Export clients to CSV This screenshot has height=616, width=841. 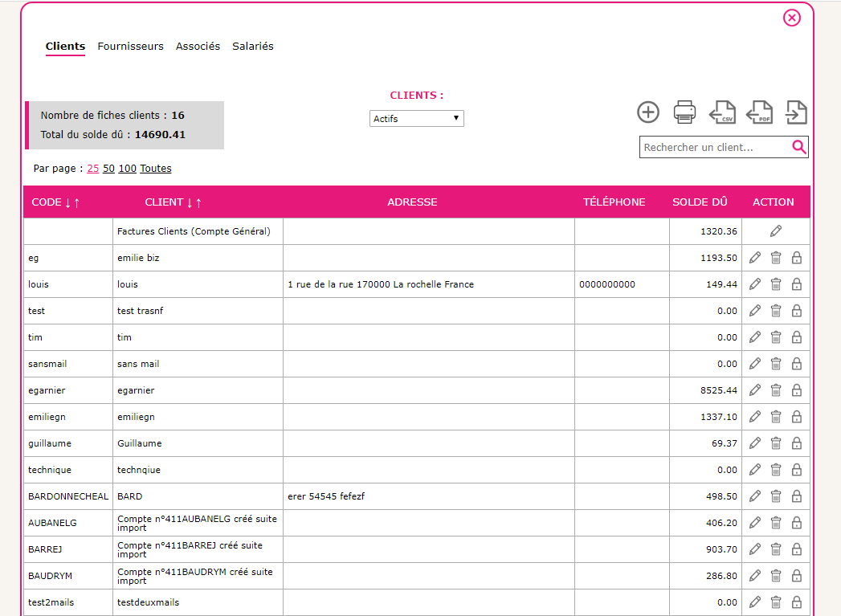(x=722, y=112)
